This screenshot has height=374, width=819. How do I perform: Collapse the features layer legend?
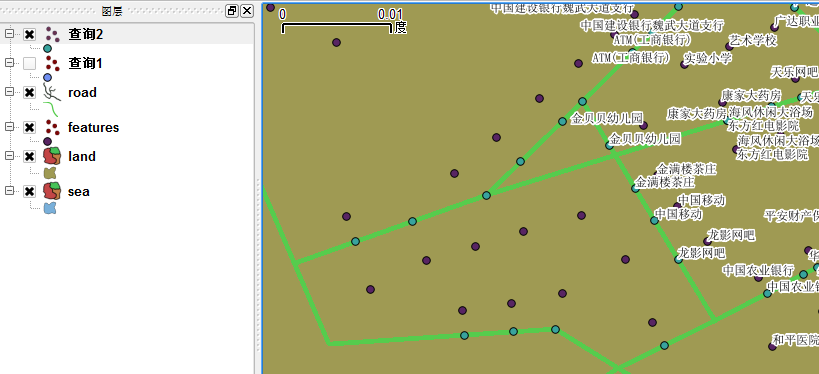pos(9,127)
